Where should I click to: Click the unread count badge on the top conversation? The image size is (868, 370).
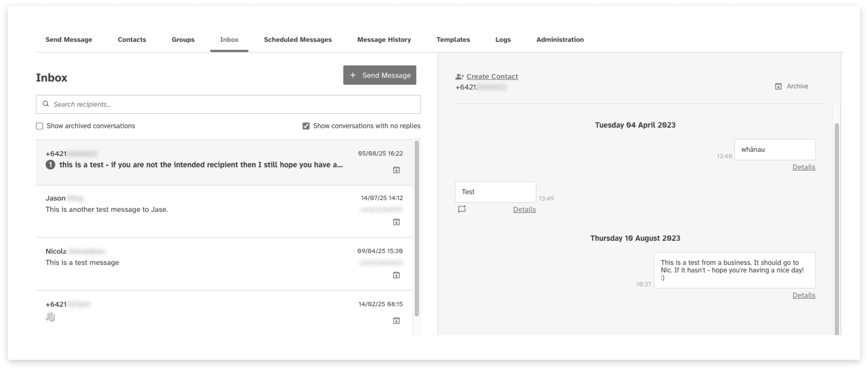50,165
